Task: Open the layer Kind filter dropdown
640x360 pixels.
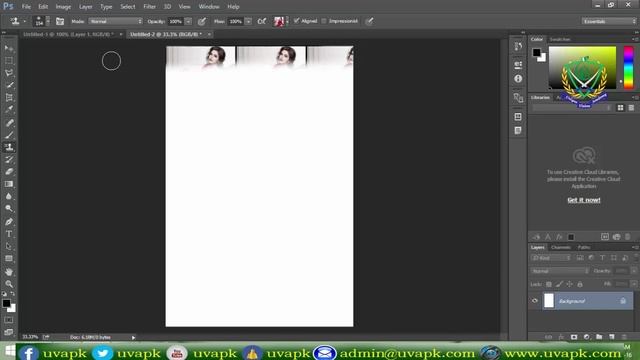Action: (x=551, y=258)
